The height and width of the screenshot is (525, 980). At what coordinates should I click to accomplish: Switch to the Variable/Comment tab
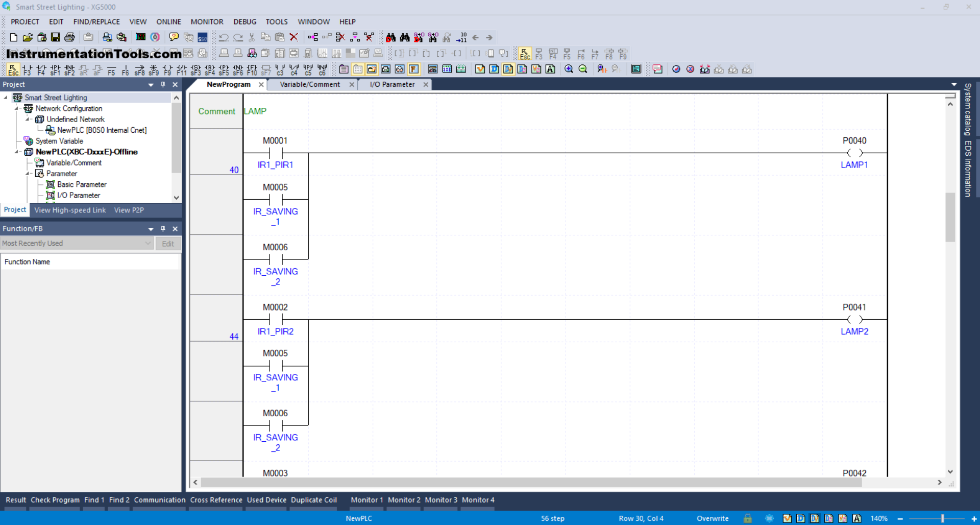coord(309,84)
